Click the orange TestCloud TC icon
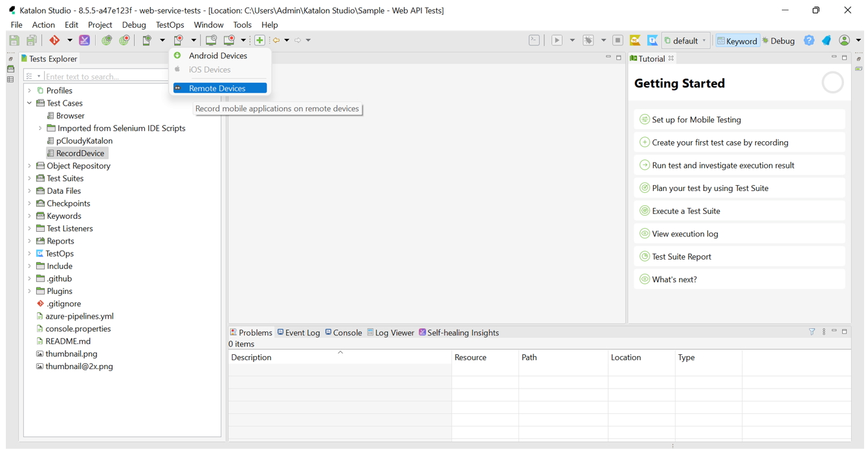Image resolution: width=868 pixels, height=452 pixels. click(635, 40)
